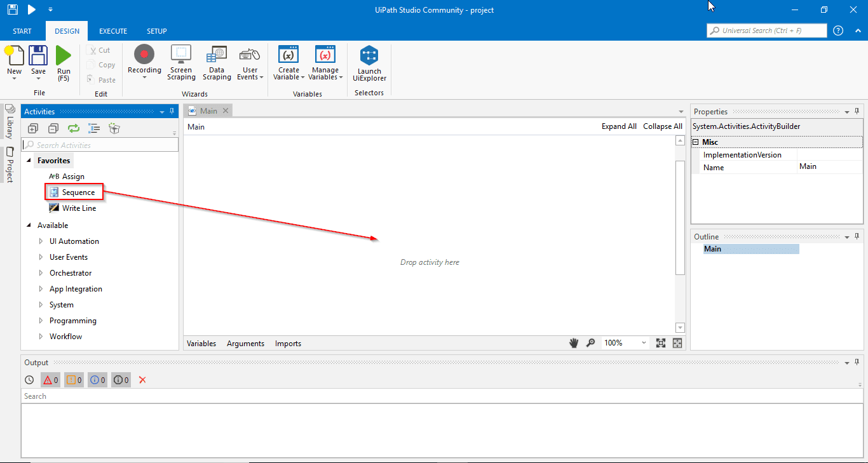Open the Arguments pane
The width and height of the screenshot is (868, 463).
tap(245, 343)
